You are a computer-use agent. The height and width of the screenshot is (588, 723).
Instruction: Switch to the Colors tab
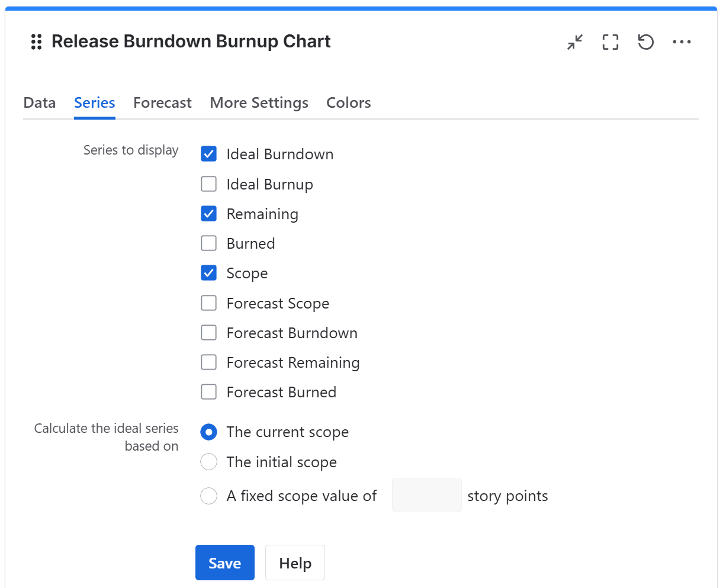point(348,102)
